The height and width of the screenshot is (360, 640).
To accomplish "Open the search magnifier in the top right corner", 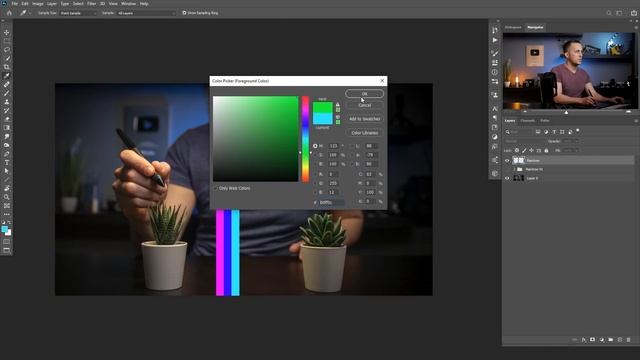I will 609,13.
